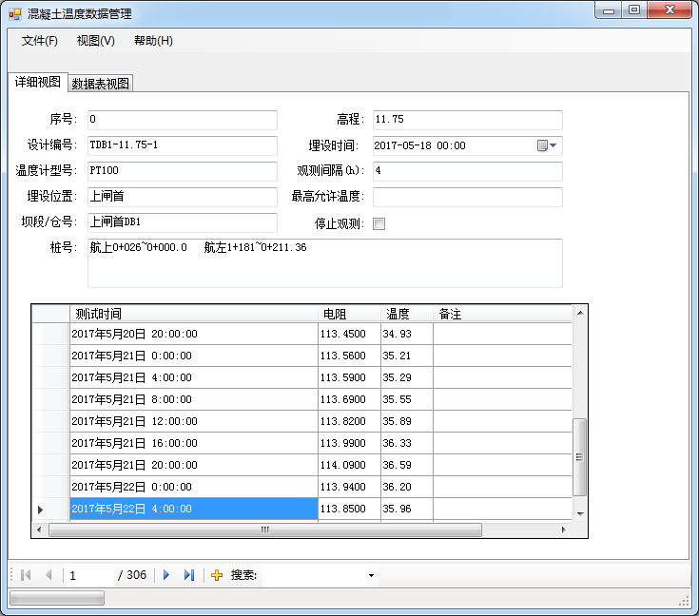The image size is (699, 616).
Task: Switch to the 数据表视图 tab
Action: pos(100,84)
